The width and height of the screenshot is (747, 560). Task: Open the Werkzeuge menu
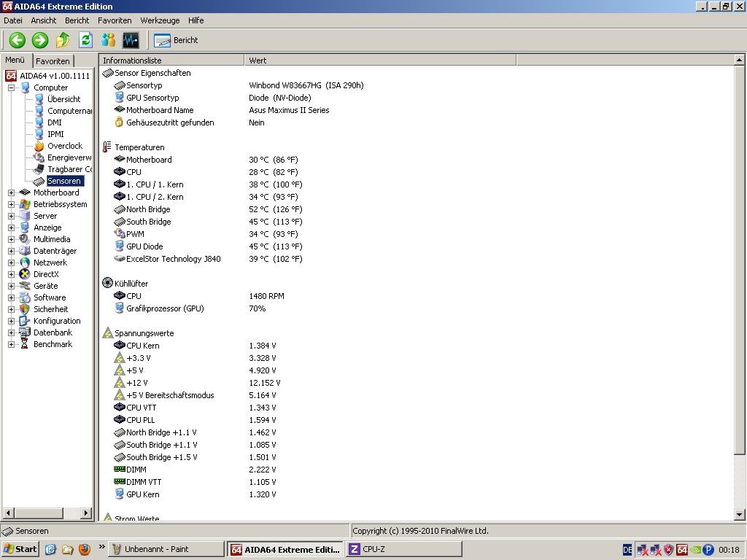pyautogui.click(x=160, y=20)
